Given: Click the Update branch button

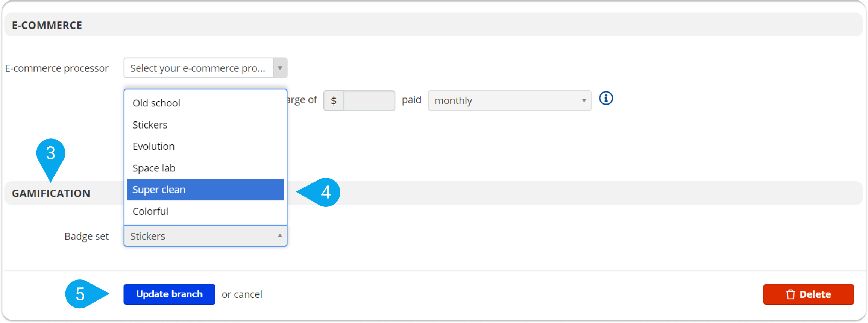Looking at the screenshot, I should [169, 294].
